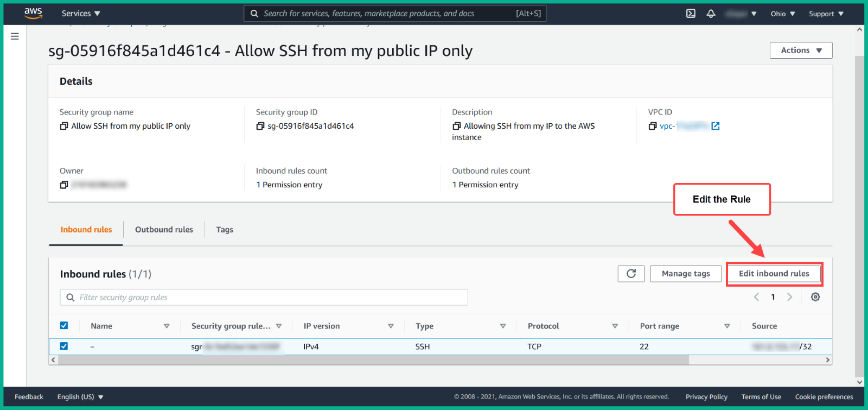
Task: Click the Manage tags button
Action: pyautogui.click(x=686, y=274)
